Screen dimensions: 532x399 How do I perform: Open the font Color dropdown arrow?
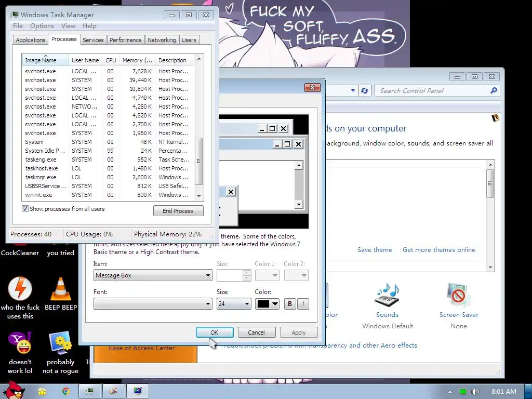point(275,303)
